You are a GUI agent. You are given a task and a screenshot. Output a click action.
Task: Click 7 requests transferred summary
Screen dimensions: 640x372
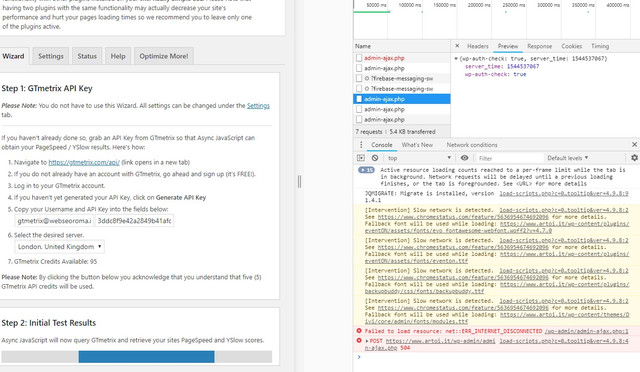point(396,131)
